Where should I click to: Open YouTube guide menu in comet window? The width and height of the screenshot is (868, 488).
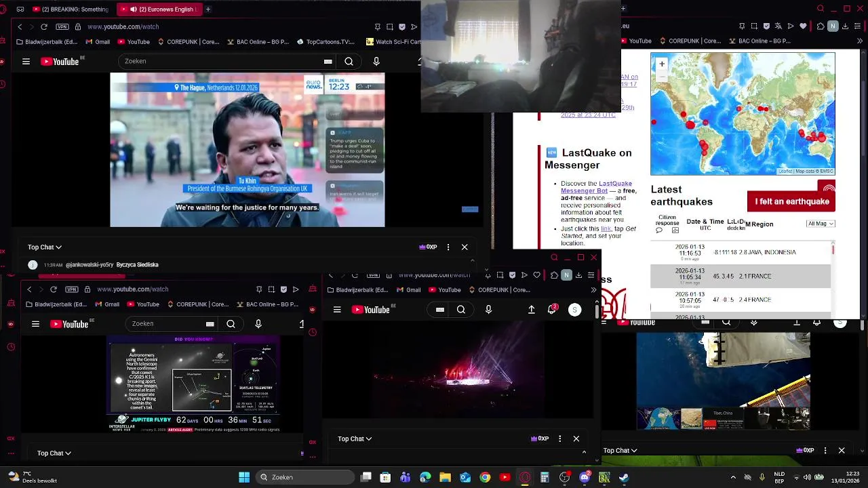coord(35,324)
